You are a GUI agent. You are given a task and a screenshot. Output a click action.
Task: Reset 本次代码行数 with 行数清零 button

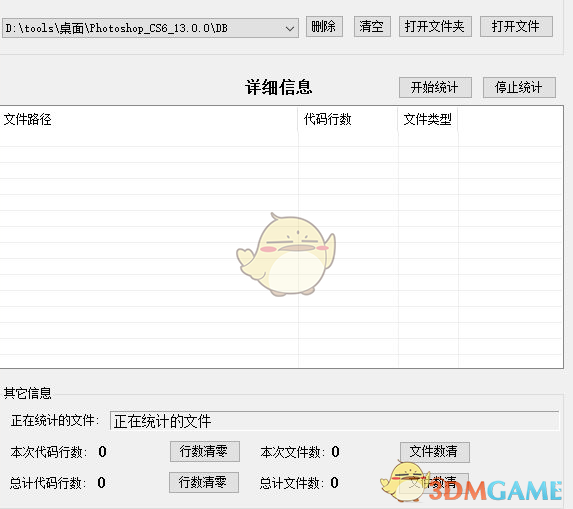[x=205, y=451]
